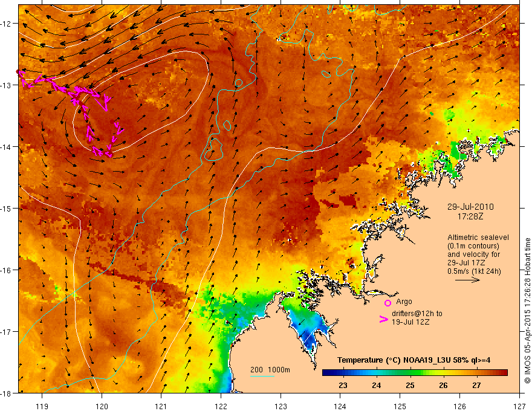Click the "(0.1m contours)" legend line
Viewport: 532px width, 411px height.
[x=473, y=246]
